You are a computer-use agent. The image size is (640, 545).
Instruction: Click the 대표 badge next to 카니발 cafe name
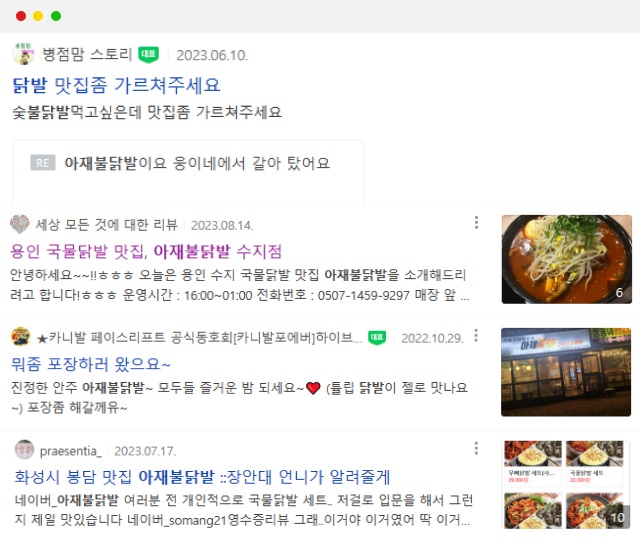(x=377, y=338)
